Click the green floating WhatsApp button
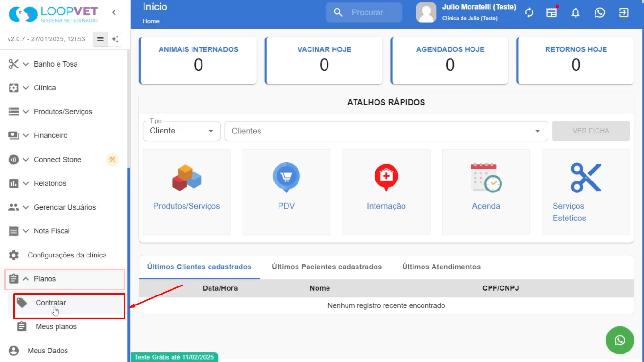 coord(620,340)
